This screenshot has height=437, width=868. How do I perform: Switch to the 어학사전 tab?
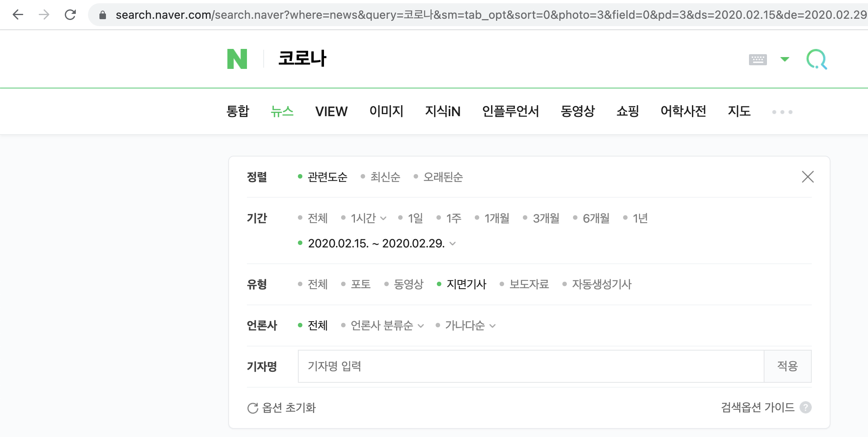point(683,111)
